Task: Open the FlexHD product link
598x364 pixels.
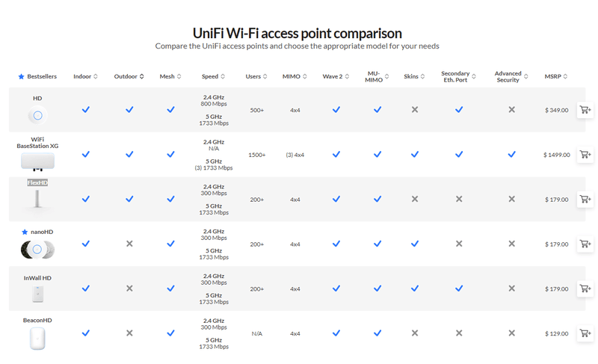Action: tap(37, 182)
